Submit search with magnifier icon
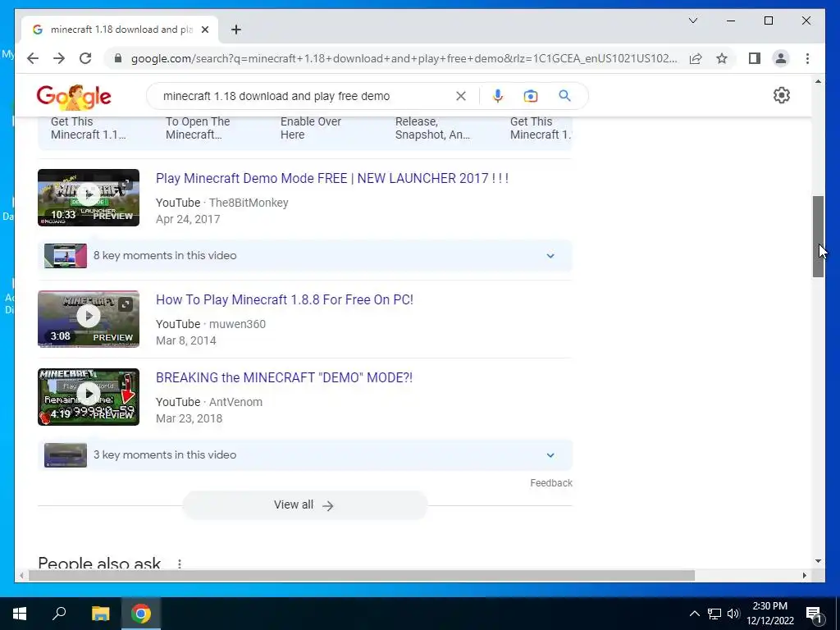This screenshot has width=840, height=630. (564, 96)
